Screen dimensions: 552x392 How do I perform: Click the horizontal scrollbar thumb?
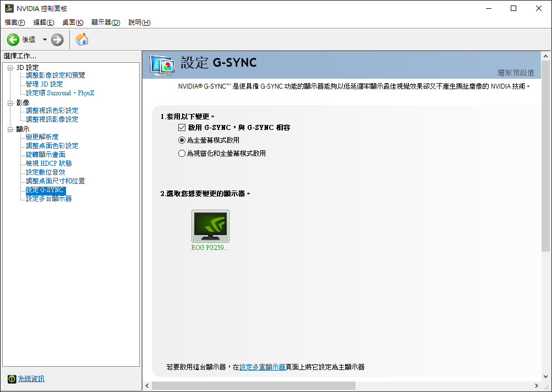coord(254,385)
